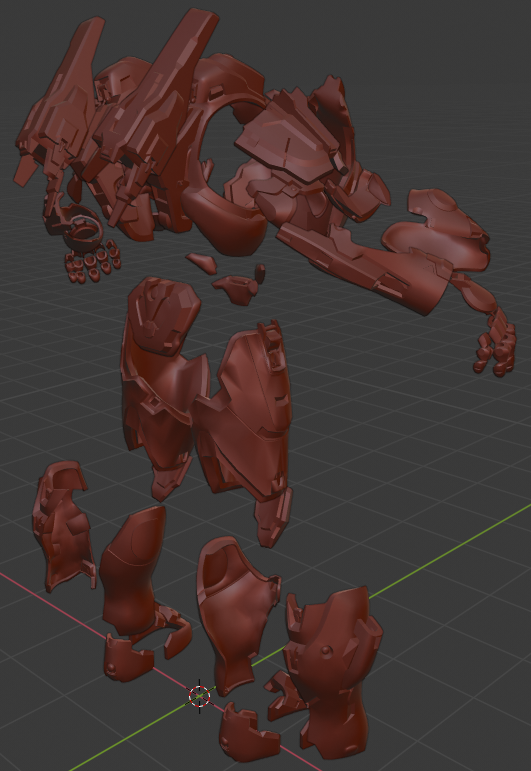Select the central hollow shin shell
This screenshot has height=771, width=531.
click(x=236, y=610)
